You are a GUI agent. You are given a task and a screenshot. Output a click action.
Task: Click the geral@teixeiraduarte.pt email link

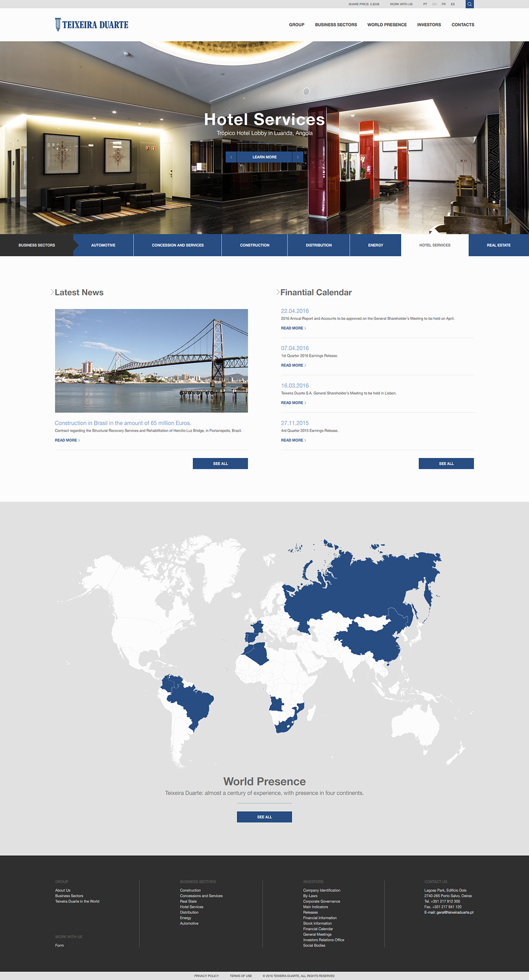coord(455,912)
